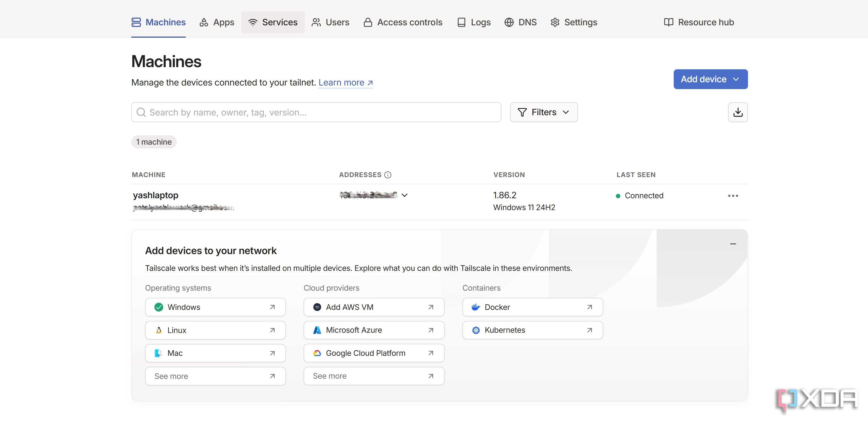This screenshot has height=424, width=868.
Task: Open the Services tab
Action: coord(273,22)
